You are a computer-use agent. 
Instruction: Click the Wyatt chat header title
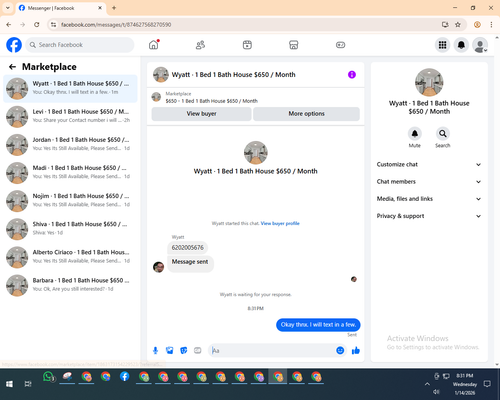233,75
